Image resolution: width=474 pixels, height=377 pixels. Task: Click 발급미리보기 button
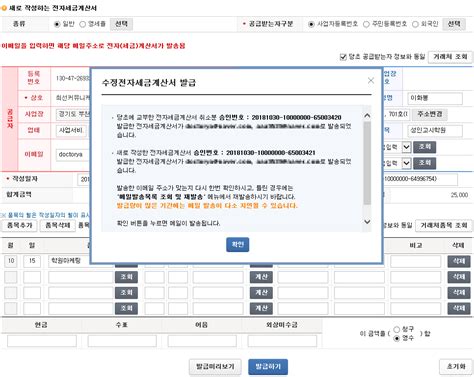click(x=215, y=367)
